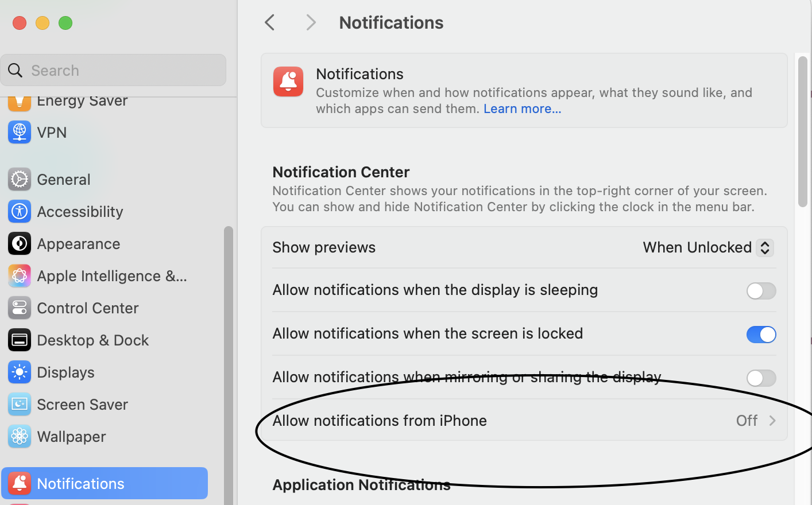Viewport: 812px width, 505px height.
Task: Click the VPN globe icon
Action: [20, 132]
